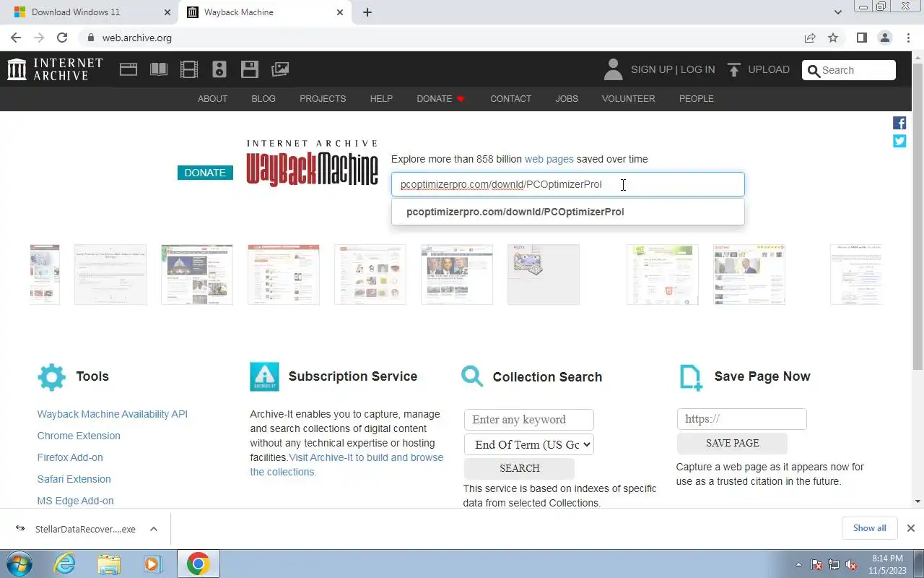Open the PROJECTS menu item
Image resolution: width=924 pixels, height=578 pixels.
pos(323,99)
